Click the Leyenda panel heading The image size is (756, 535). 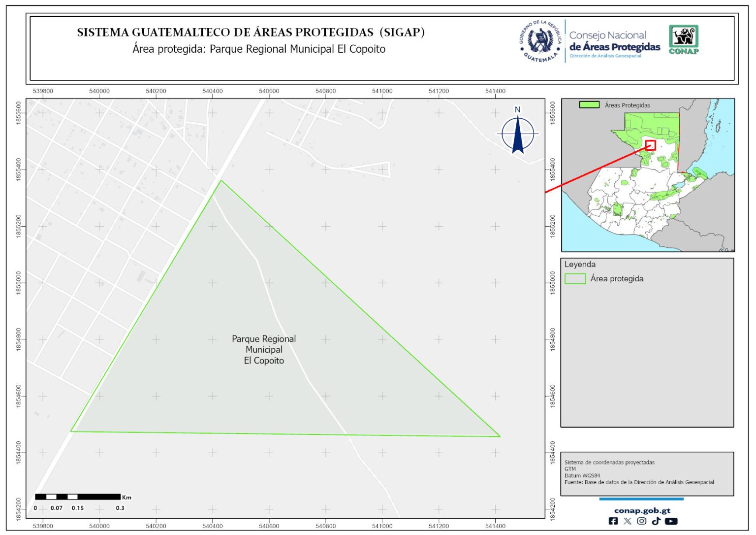coord(580,265)
